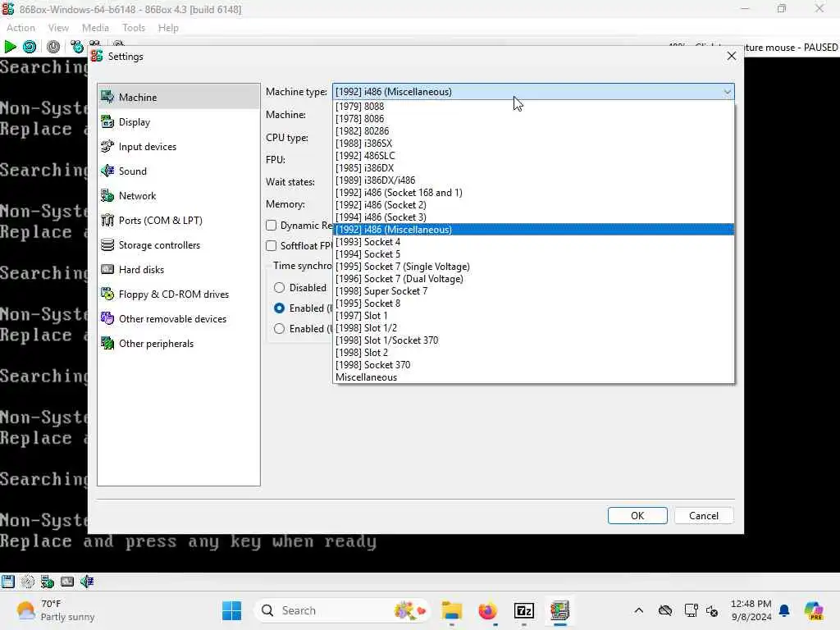
Task: Open the Tools menu in 86Box window
Action: click(134, 28)
